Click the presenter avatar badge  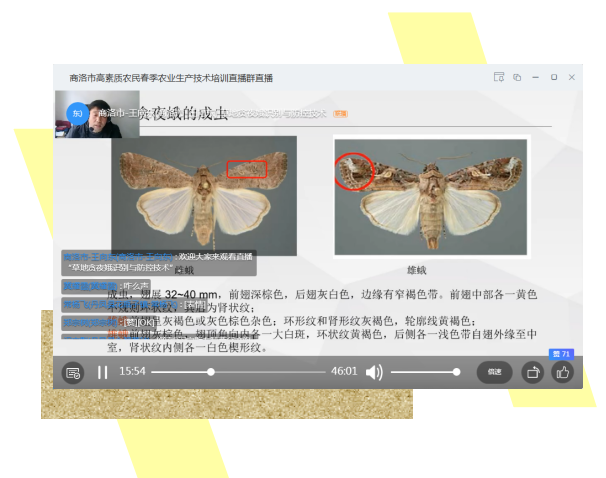point(78,114)
